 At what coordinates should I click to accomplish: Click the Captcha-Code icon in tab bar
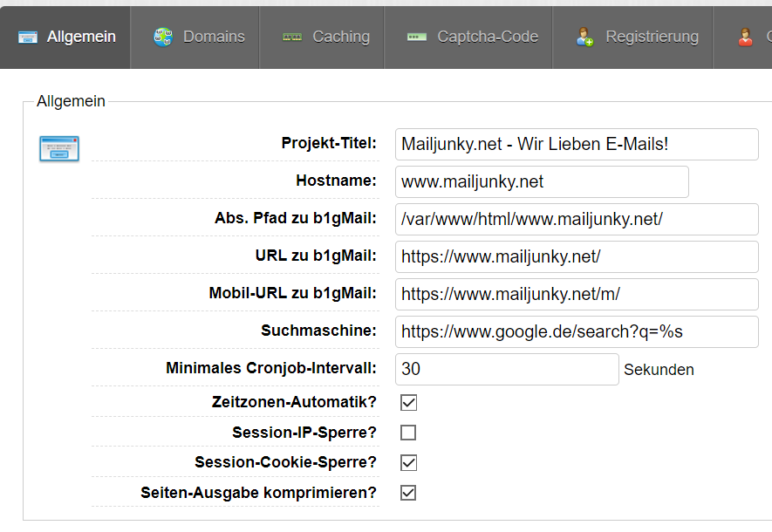[417, 38]
